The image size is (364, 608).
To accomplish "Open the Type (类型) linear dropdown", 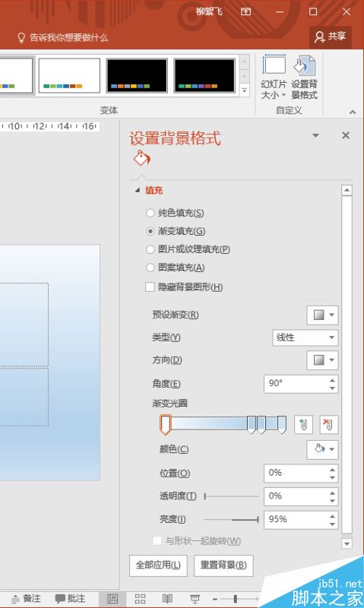I will point(305,337).
